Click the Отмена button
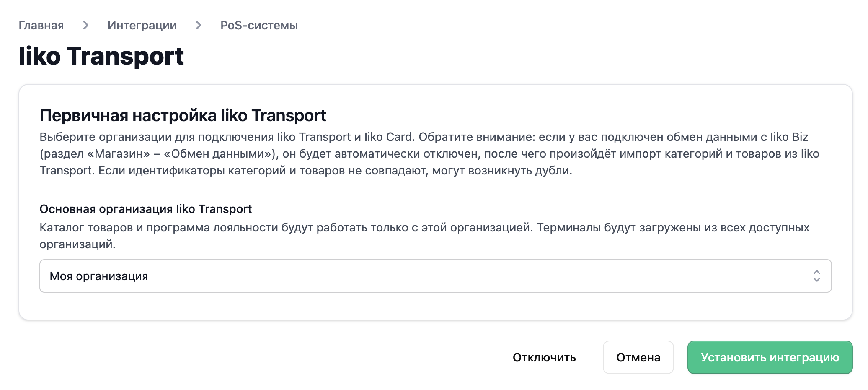The width and height of the screenshot is (868, 390). click(x=638, y=357)
